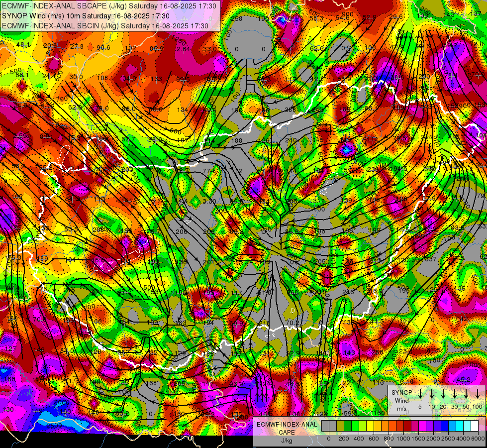Click the 5 m/s wind arrow in legend

(x=420, y=394)
